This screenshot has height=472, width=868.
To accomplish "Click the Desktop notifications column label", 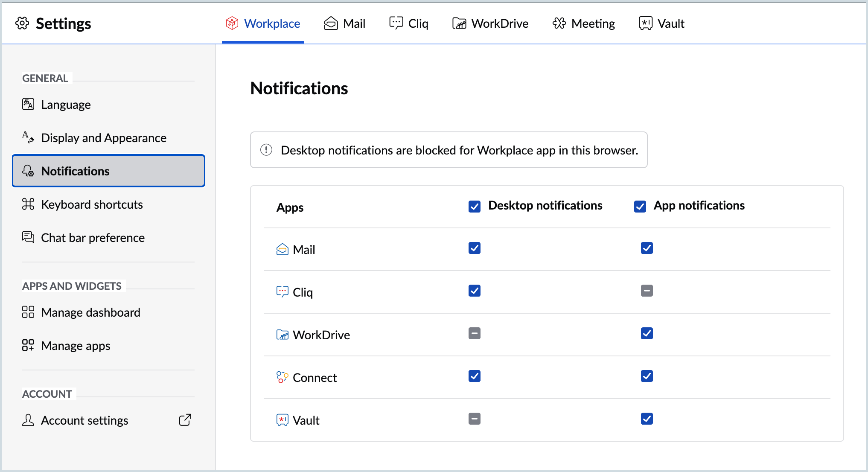I will tap(545, 205).
